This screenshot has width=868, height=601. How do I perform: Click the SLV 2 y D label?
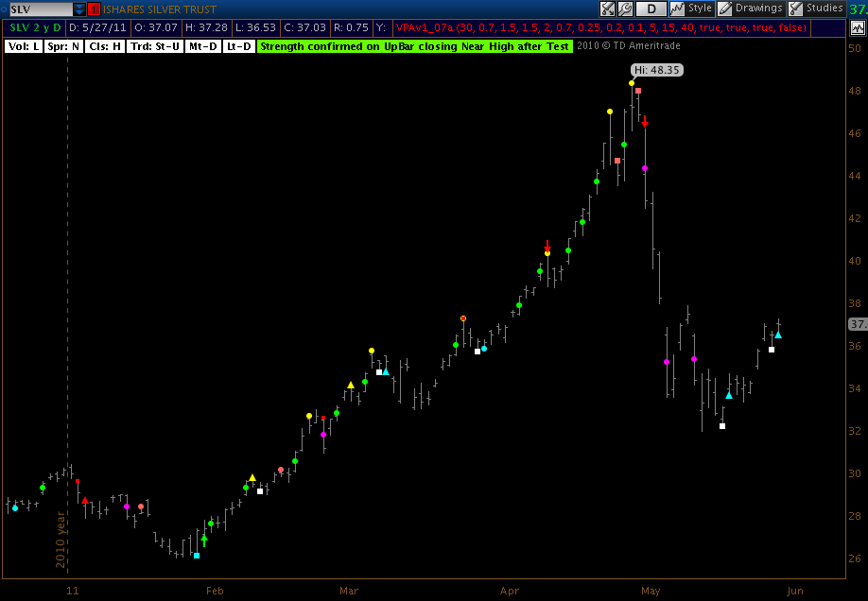pyautogui.click(x=35, y=27)
